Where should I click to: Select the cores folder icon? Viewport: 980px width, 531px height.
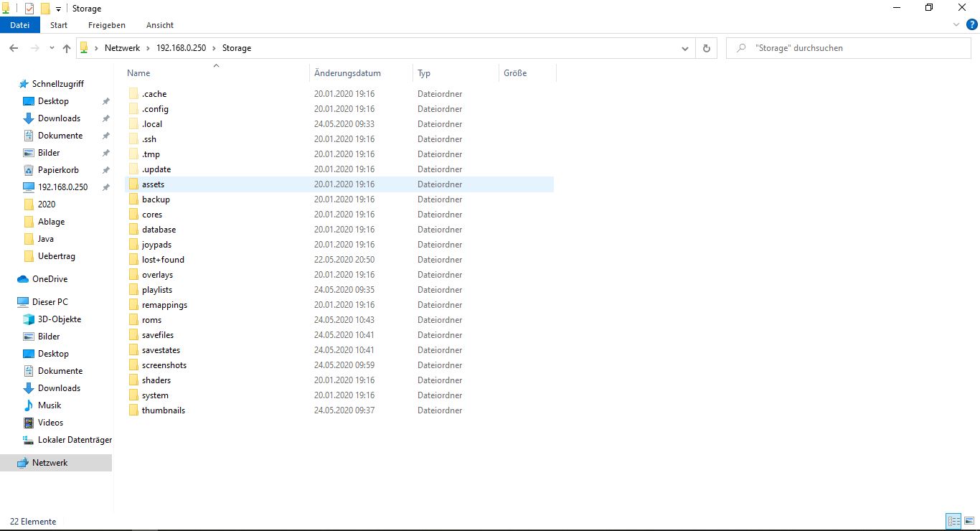[x=133, y=215]
